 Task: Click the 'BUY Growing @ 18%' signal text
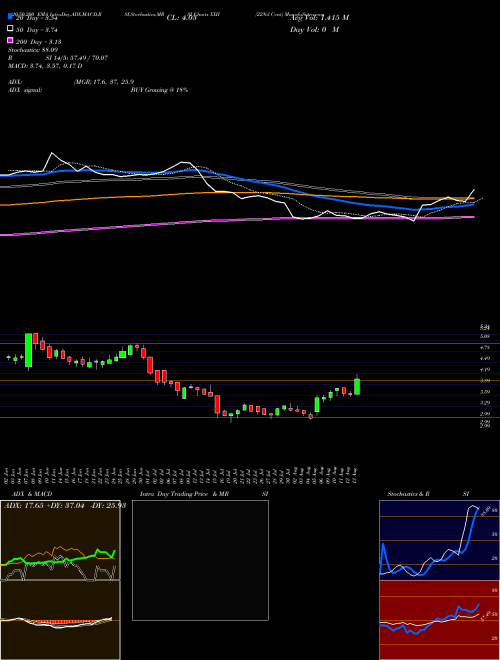click(x=159, y=90)
